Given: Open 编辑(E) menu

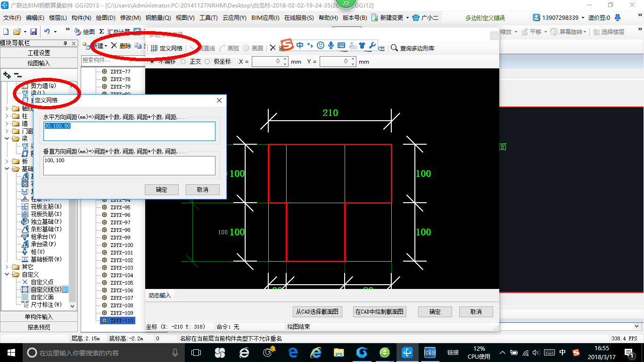Looking at the screenshot, I should coord(35,17).
